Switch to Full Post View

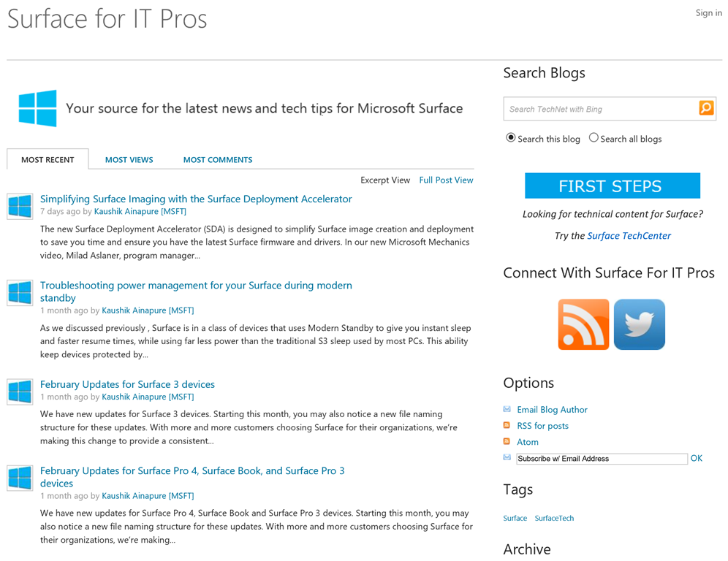point(446,180)
